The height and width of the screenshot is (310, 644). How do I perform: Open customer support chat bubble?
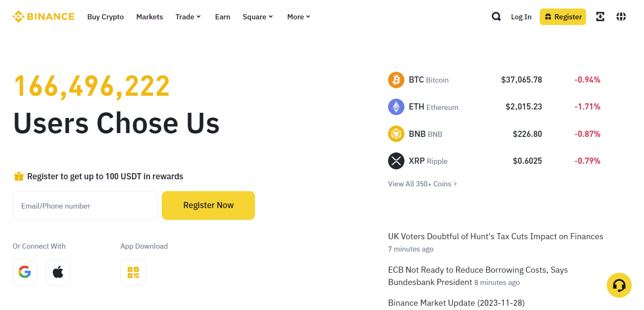tap(619, 285)
